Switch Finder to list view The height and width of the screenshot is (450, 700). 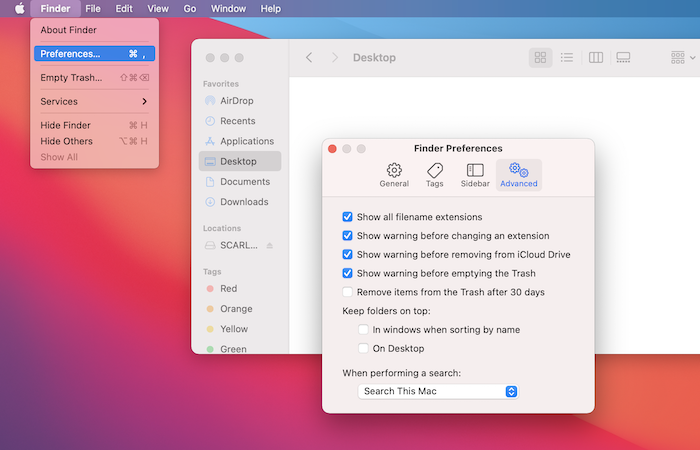pyautogui.click(x=567, y=58)
